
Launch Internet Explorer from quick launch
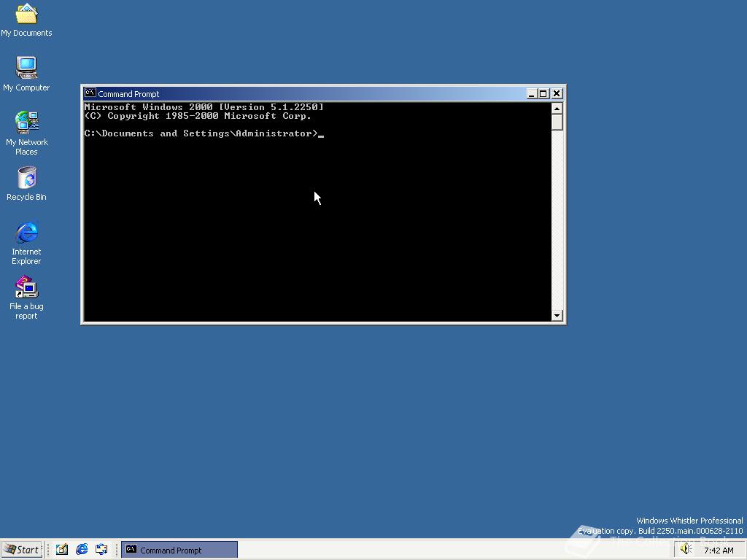pyautogui.click(x=82, y=550)
